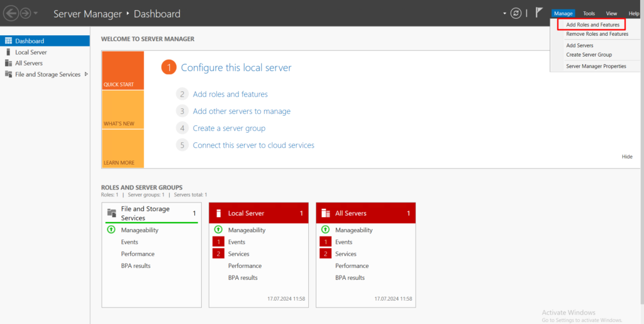Click the Events alert badge in All Servers
644x324 pixels.
coord(325,242)
